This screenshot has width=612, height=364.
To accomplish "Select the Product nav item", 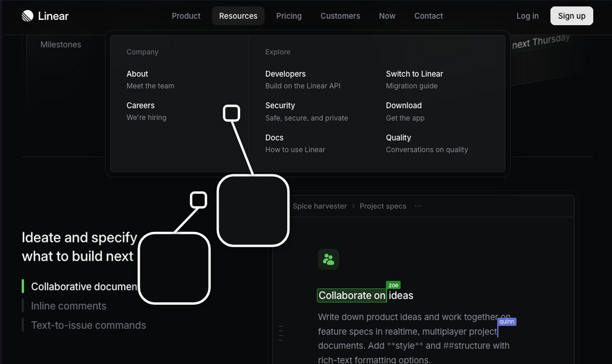I will pyautogui.click(x=186, y=16).
